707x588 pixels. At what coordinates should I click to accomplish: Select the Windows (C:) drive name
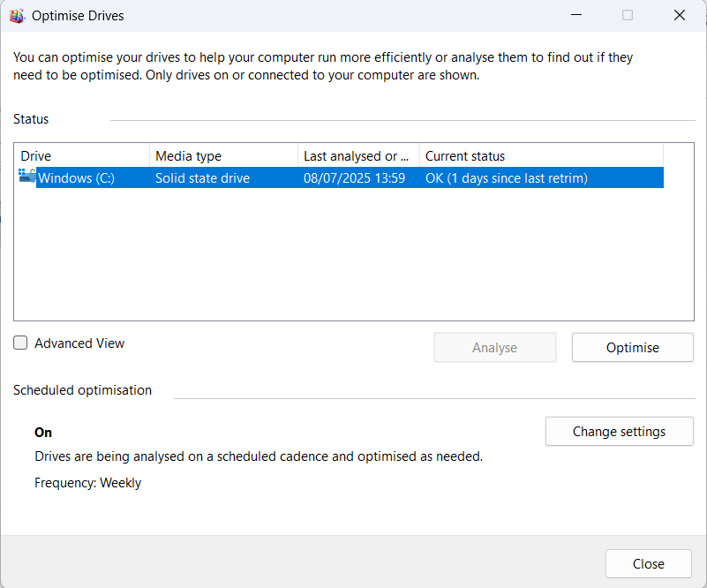(x=77, y=178)
